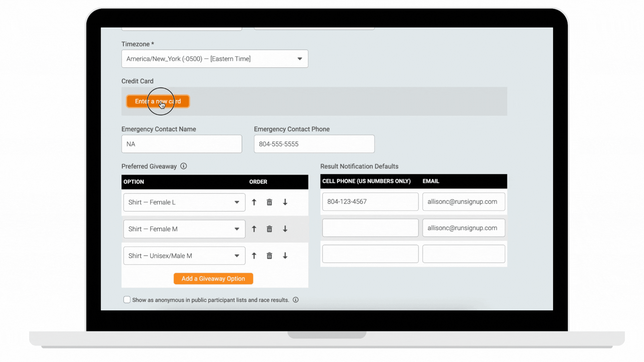This screenshot has width=644, height=362.
Task: Move Shirt Female L option up
Action: coord(254,202)
